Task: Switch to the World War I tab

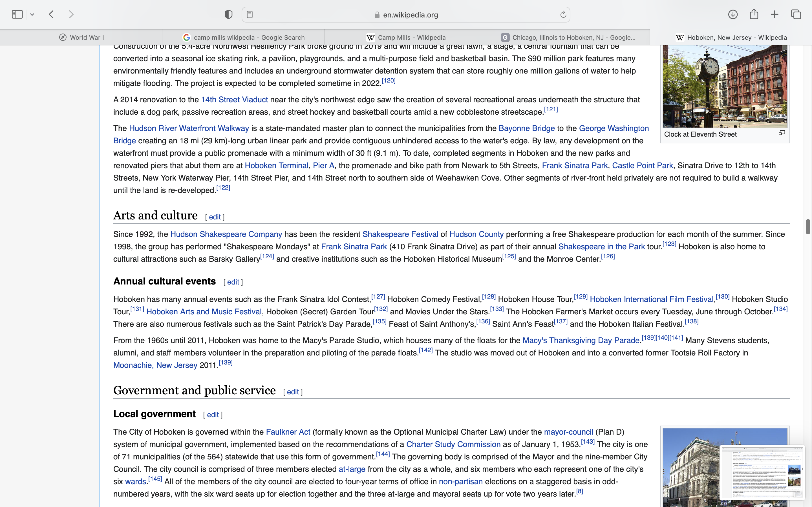Action: [x=81, y=37]
